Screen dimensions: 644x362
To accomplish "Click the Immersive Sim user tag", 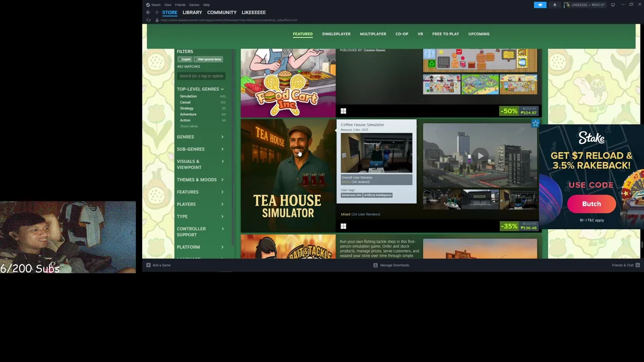I will pyautogui.click(x=352, y=195).
